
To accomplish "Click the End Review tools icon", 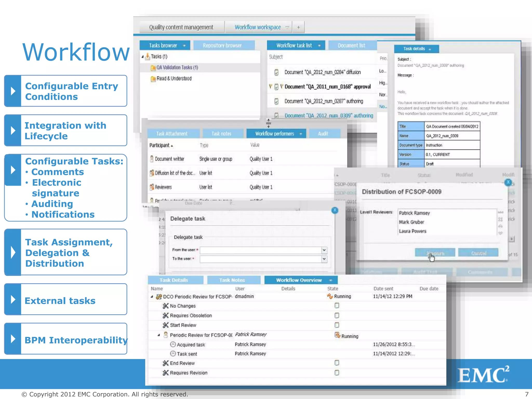I will point(165,363).
